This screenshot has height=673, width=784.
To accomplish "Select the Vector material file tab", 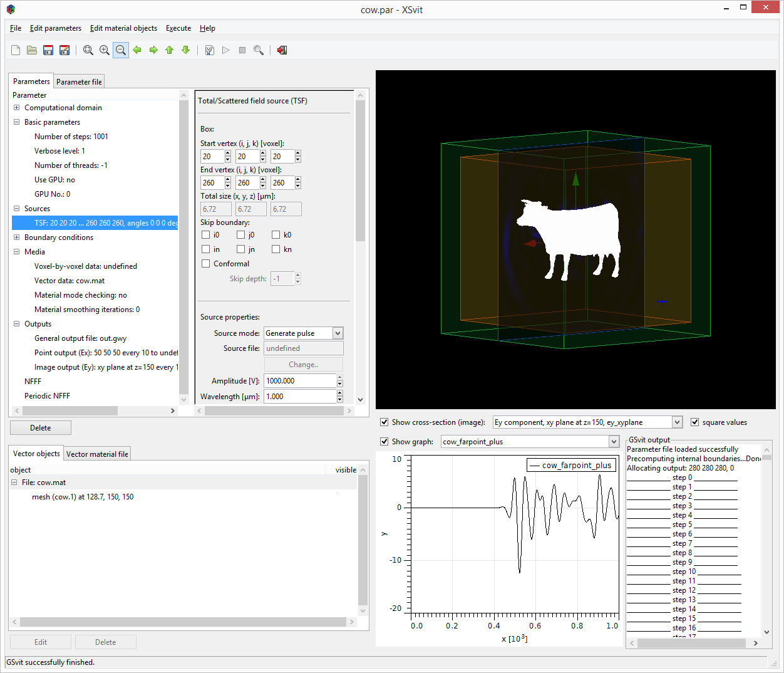I will tap(97, 454).
